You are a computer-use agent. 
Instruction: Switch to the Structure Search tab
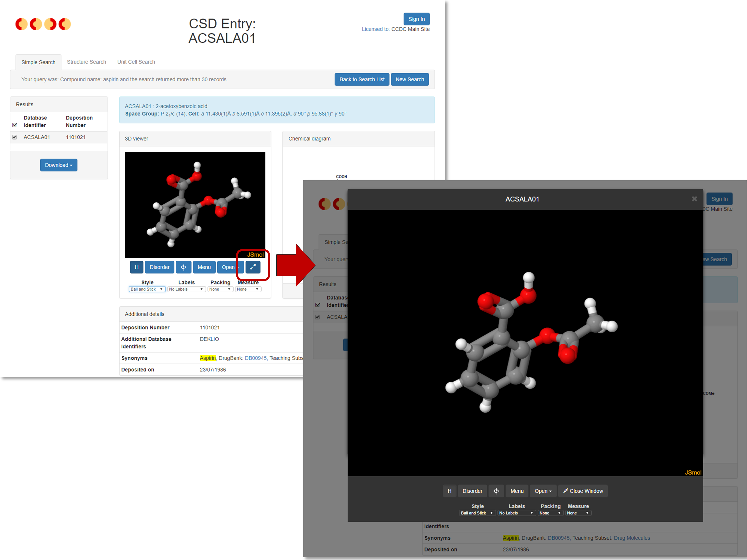pos(86,62)
